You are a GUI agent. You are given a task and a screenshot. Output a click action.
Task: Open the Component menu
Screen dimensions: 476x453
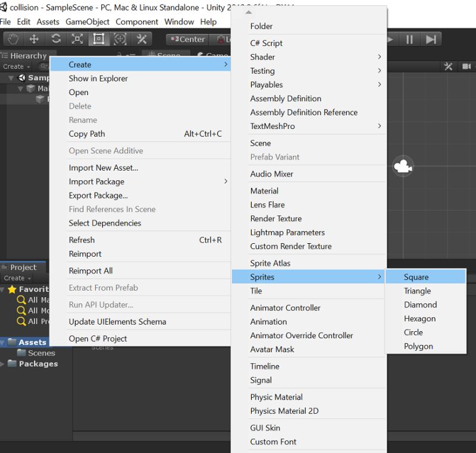pos(137,22)
